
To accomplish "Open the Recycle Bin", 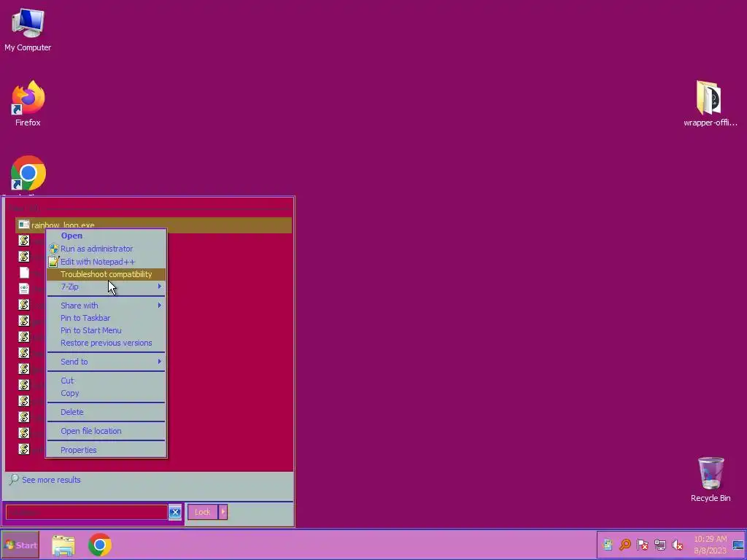I will point(711,479).
